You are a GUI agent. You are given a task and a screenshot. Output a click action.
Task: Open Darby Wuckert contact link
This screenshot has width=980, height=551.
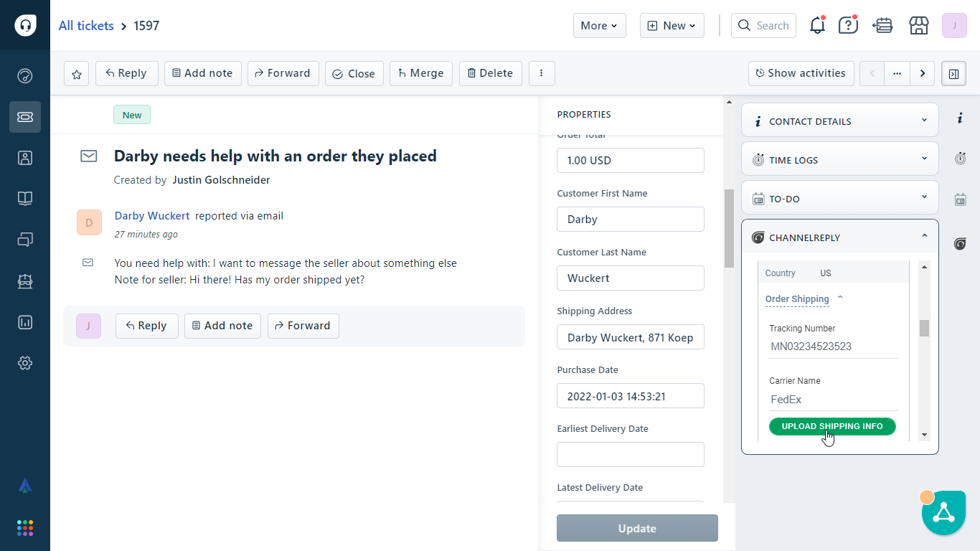(x=152, y=215)
